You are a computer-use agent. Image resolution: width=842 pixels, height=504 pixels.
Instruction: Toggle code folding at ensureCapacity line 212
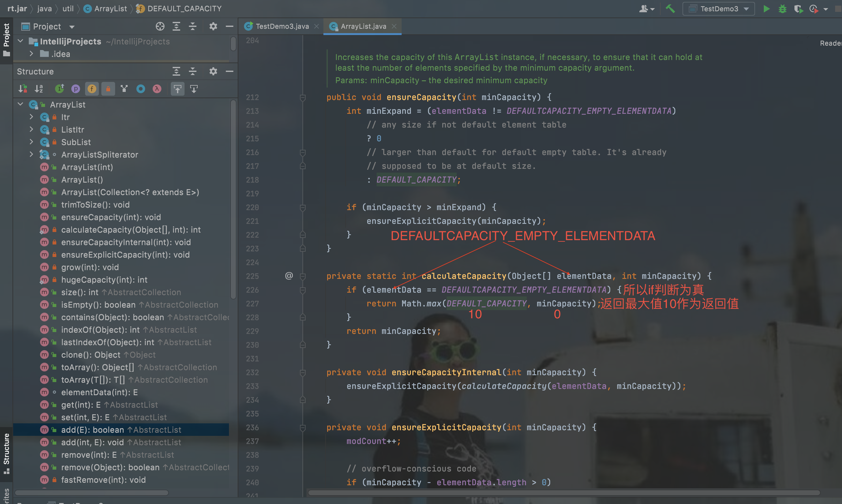[x=303, y=98]
